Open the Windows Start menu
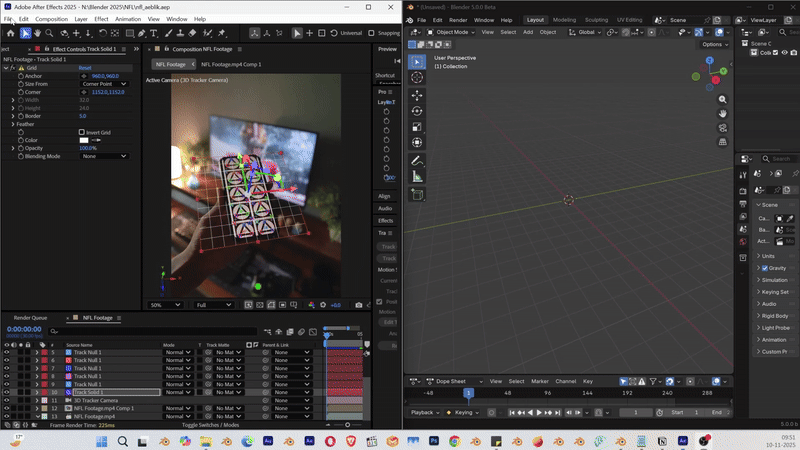This screenshot has height=450, width=800. [x=102, y=441]
